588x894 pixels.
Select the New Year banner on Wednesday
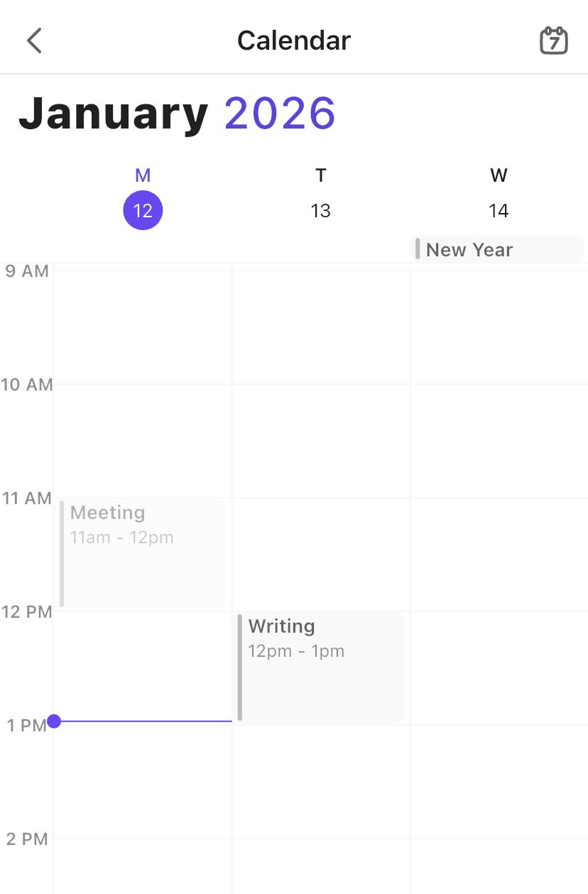coord(497,249)
